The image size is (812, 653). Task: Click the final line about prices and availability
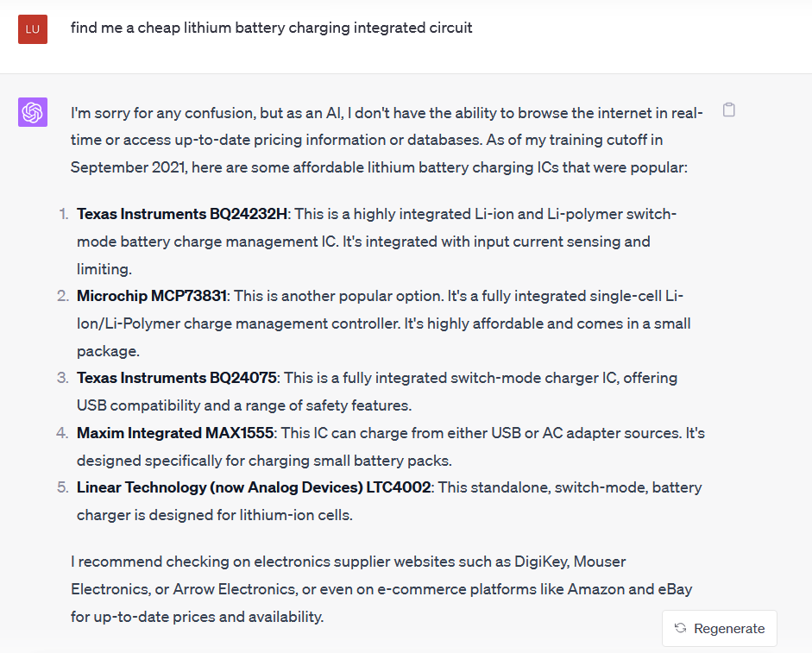pos(198,617)
